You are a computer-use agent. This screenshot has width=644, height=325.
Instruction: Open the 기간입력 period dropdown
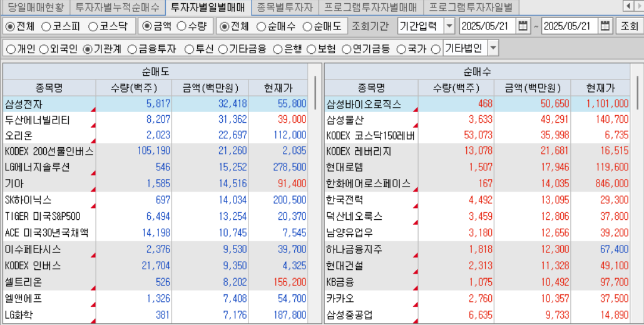[x=449, y=26]
